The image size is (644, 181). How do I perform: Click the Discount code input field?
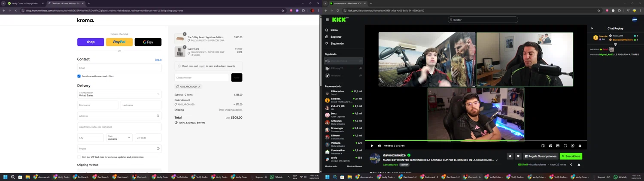point(202,78)
